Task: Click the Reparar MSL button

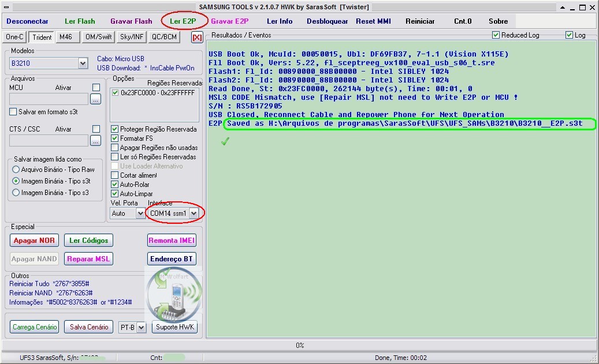Action: (x=88, y=259)
